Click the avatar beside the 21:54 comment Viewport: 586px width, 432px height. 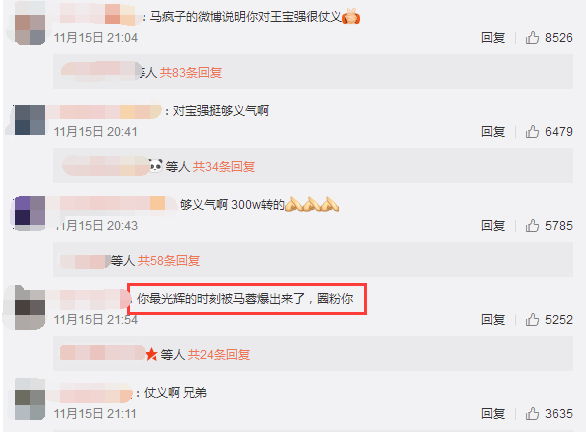pyautogui.click(x=30, y=308)
